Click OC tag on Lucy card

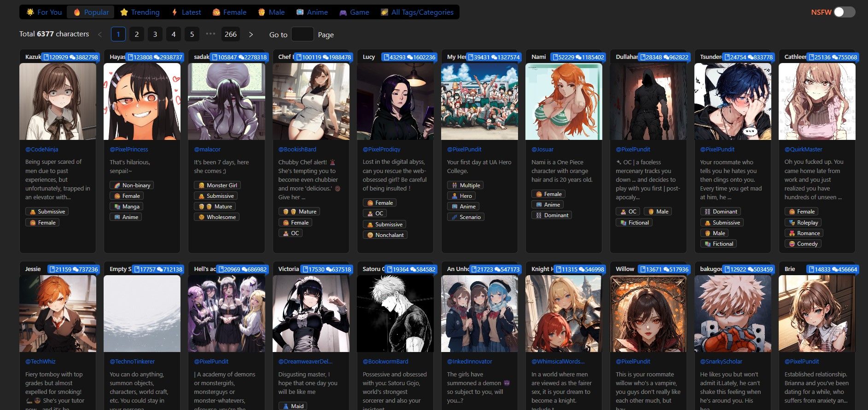374,213
